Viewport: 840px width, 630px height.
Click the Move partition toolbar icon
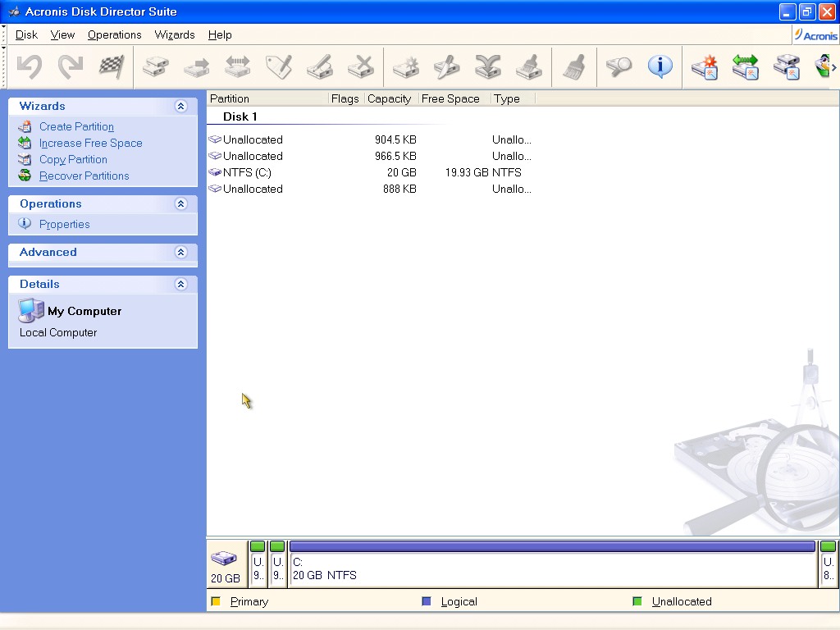click(197, 67)
